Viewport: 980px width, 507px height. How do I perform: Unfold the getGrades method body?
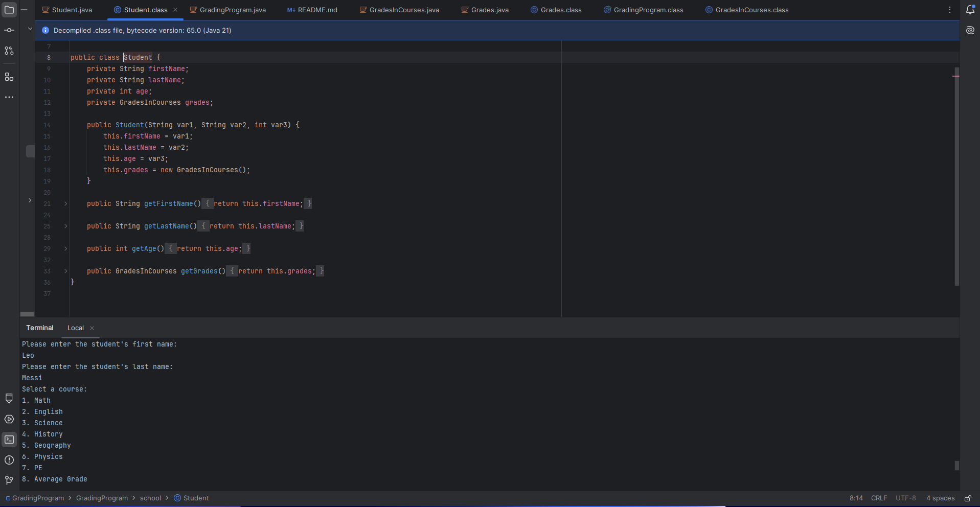pyautogui.click(x=65, y=271)
